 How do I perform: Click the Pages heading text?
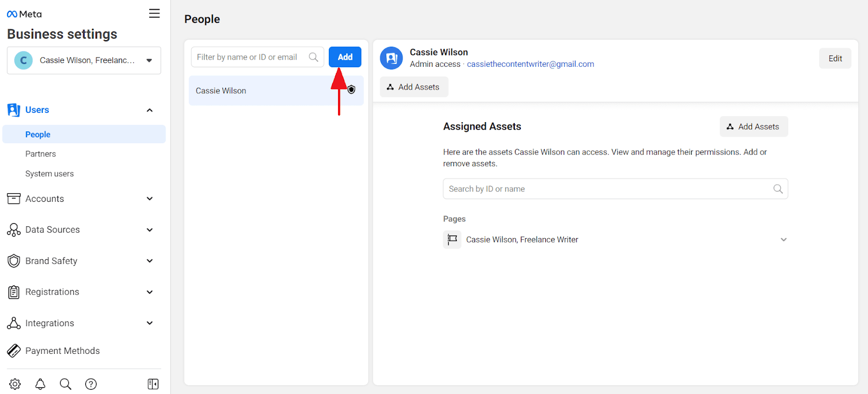(x=455, y=219)
